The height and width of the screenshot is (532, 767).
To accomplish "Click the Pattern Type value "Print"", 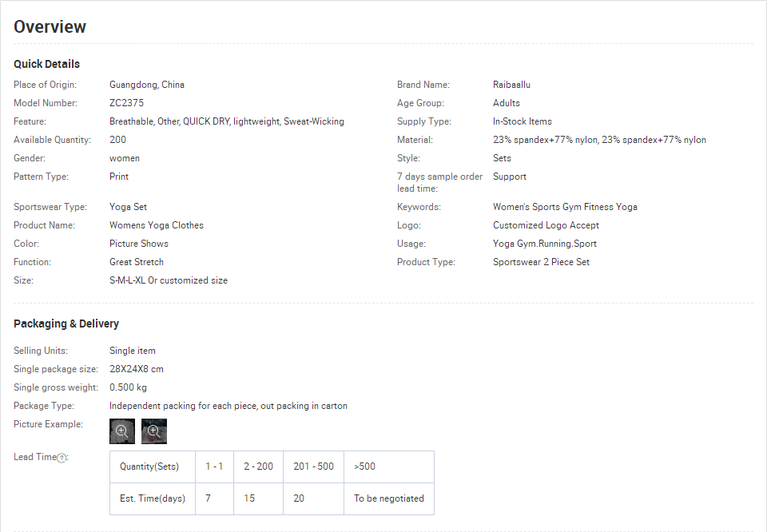I will click(x=119, y=177).
